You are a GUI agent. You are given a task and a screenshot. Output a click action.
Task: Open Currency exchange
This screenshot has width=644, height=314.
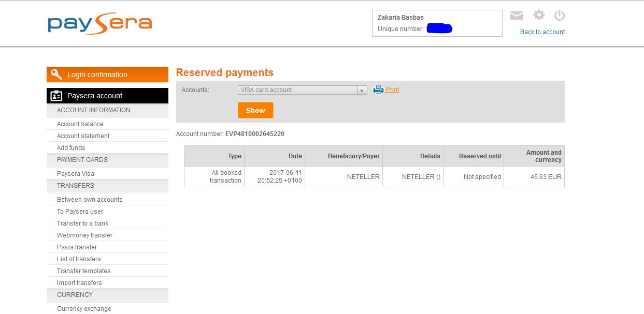[84, 309]
